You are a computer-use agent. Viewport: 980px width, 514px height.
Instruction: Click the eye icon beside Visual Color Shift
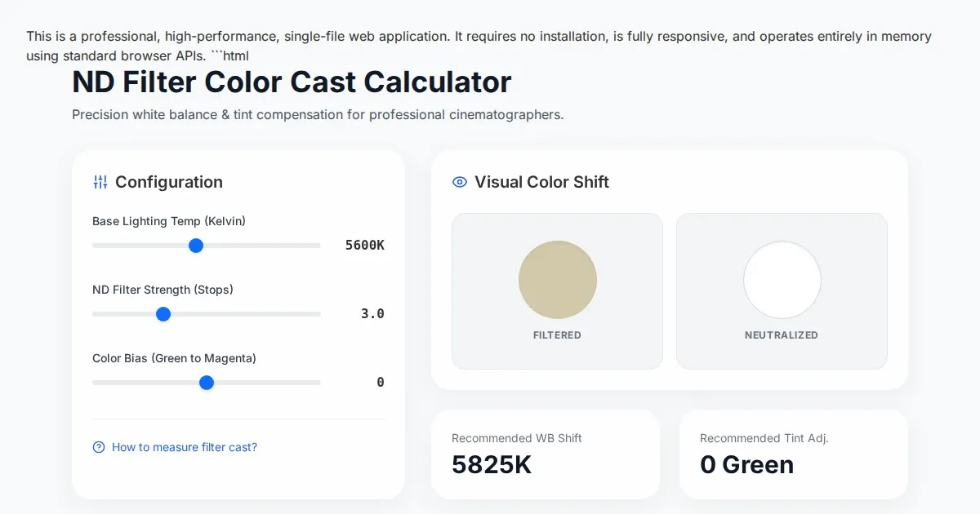460,182
